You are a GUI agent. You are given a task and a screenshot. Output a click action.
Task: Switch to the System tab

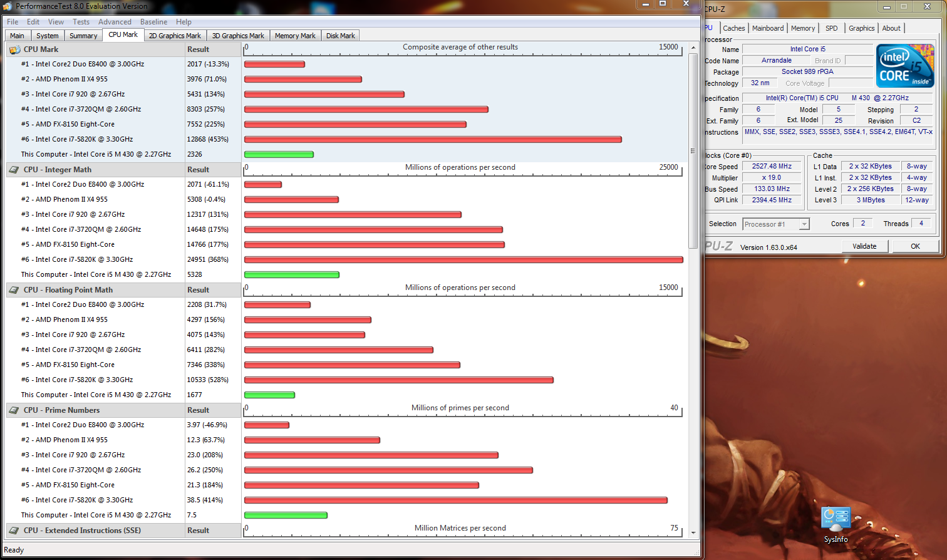[48, 36]
